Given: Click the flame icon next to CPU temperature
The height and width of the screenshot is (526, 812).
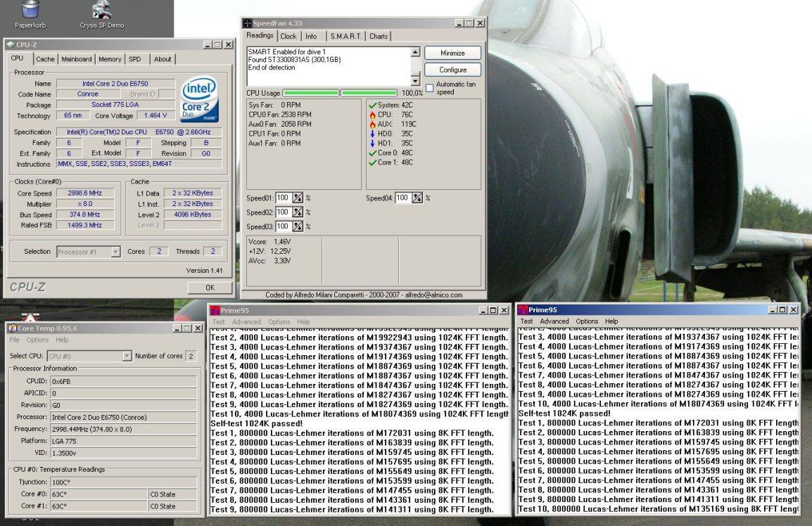Looking at the screenshot, I should tap(372, 115).
